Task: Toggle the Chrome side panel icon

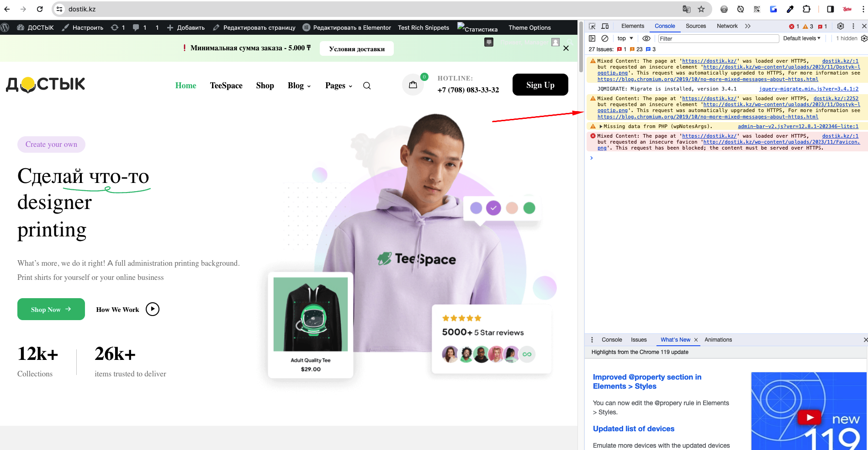Action: tap(830, 9)
